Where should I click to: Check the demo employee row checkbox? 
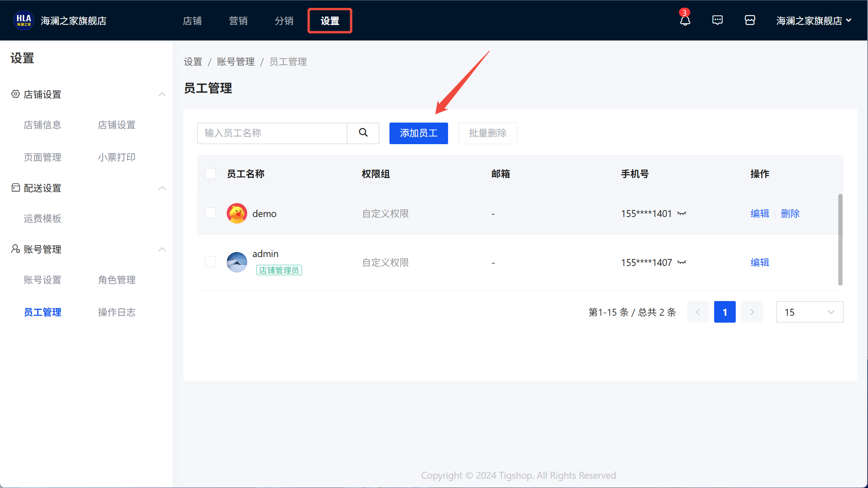click(211, 213)
